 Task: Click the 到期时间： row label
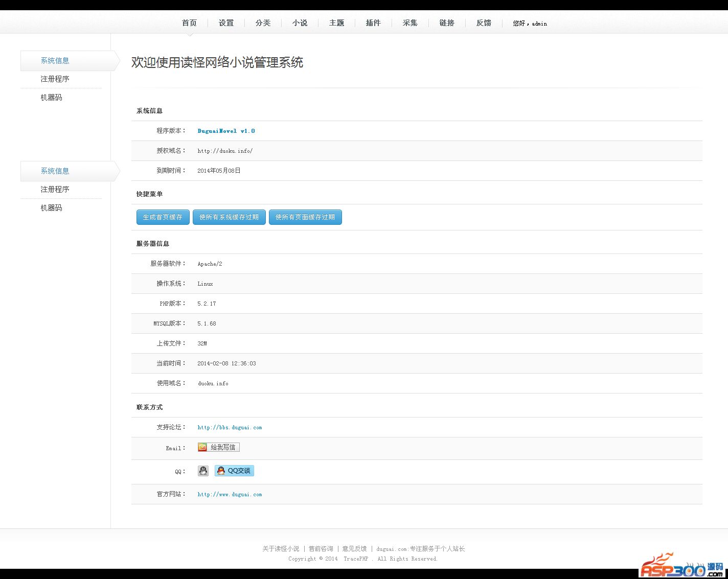(171, 171)
